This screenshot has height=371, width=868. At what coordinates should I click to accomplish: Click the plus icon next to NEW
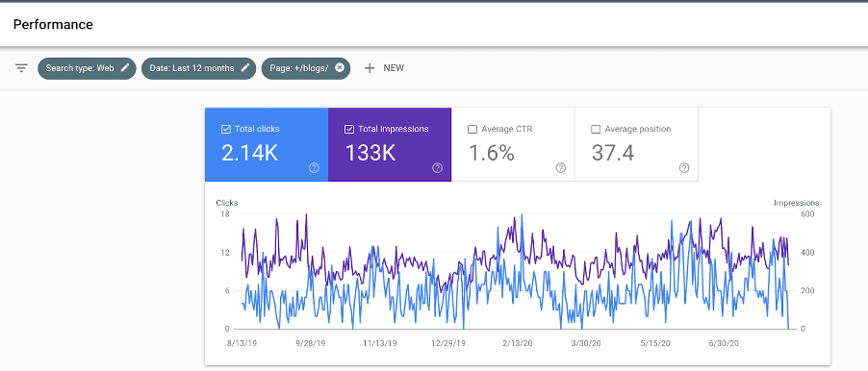point(370,68)
